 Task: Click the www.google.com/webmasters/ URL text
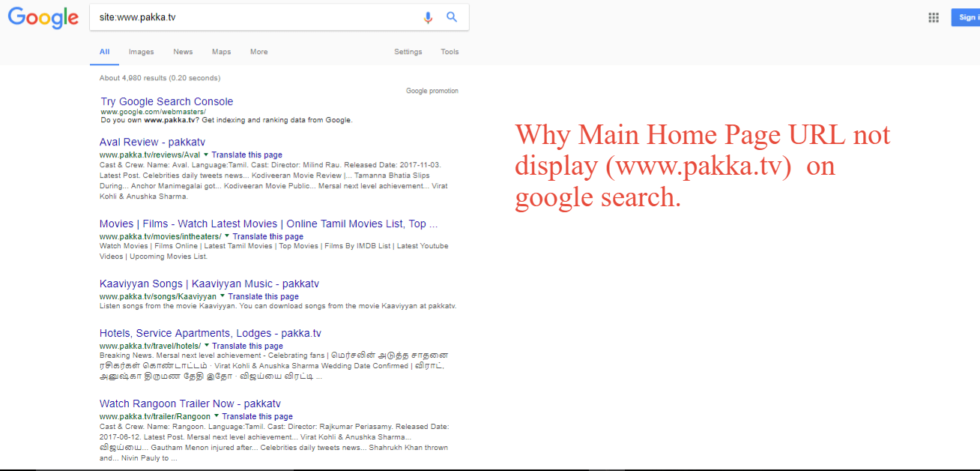[154, 112]
